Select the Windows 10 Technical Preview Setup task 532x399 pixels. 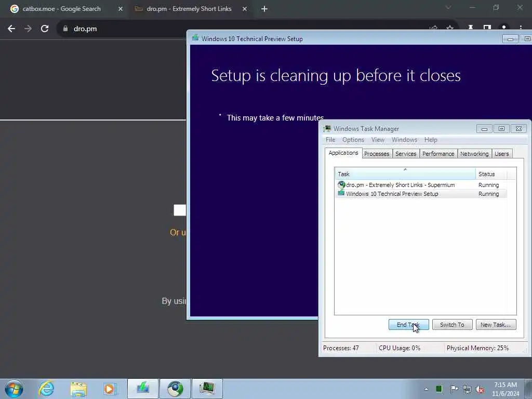(x=421, y=194)
